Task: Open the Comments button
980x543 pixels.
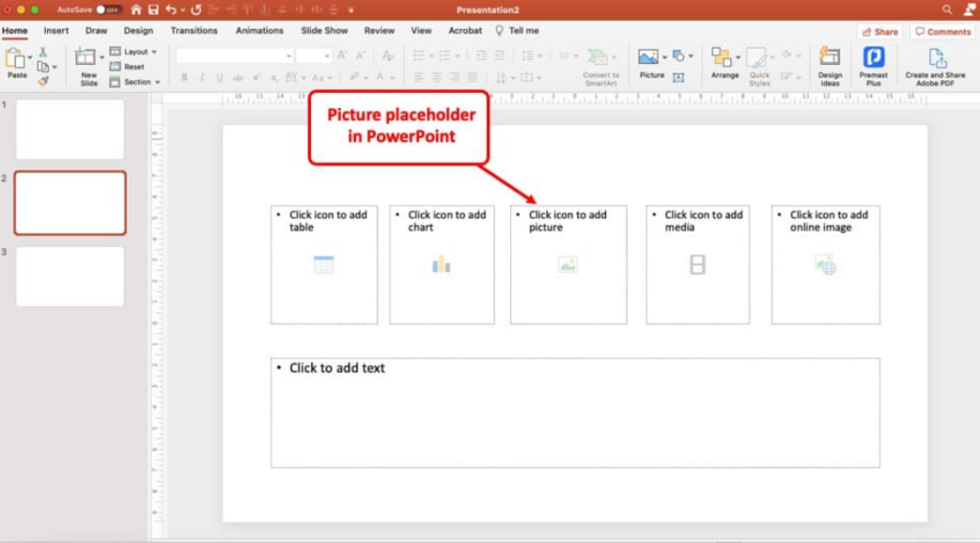Action: 943,32
